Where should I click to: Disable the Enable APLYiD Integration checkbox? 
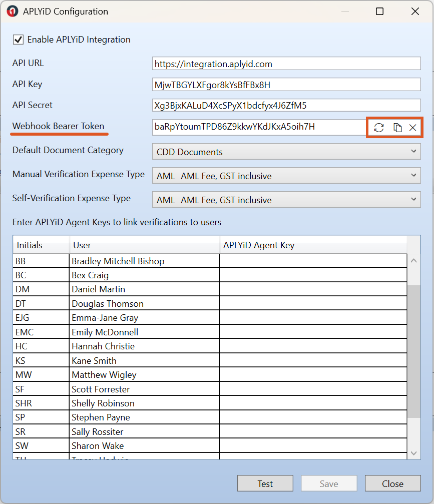(x=19, y=40)
